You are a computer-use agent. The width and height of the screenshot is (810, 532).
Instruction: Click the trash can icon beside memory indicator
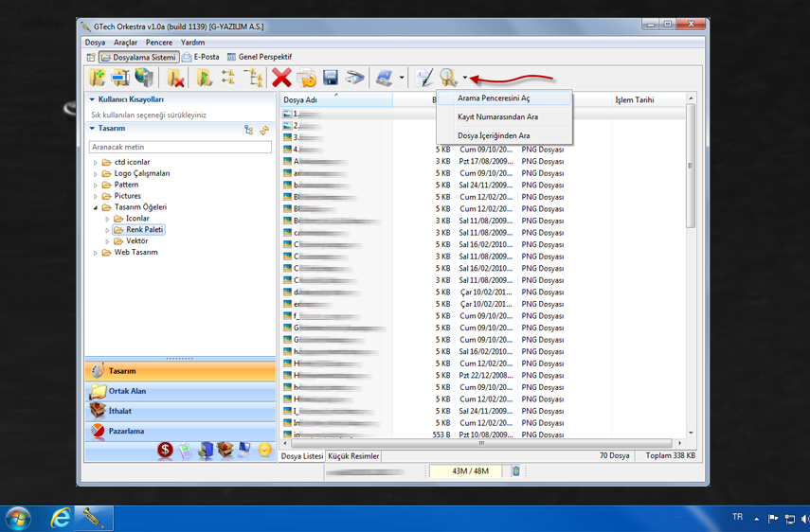516,470
